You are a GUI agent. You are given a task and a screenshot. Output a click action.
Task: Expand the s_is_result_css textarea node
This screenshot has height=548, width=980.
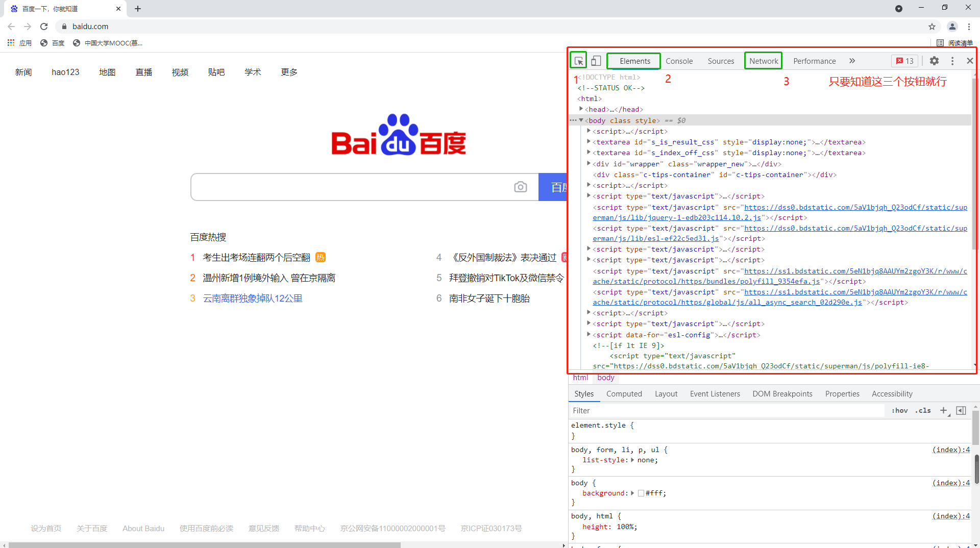coord(589,141)
